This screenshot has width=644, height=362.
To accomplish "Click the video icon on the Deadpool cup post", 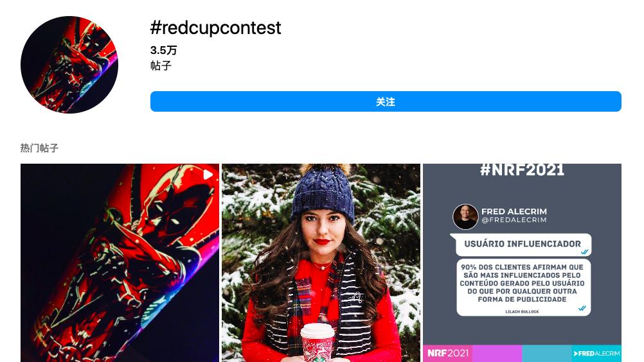I will point(208,175).
